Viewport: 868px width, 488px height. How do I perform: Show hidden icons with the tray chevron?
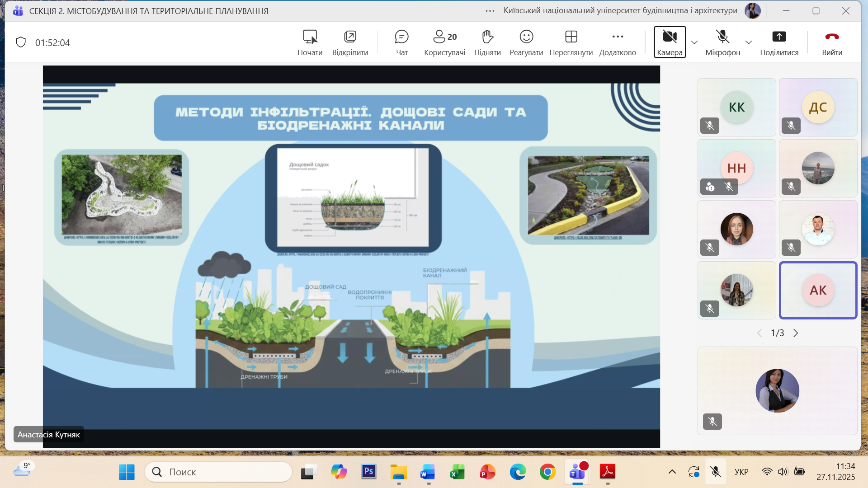(672, 472)
